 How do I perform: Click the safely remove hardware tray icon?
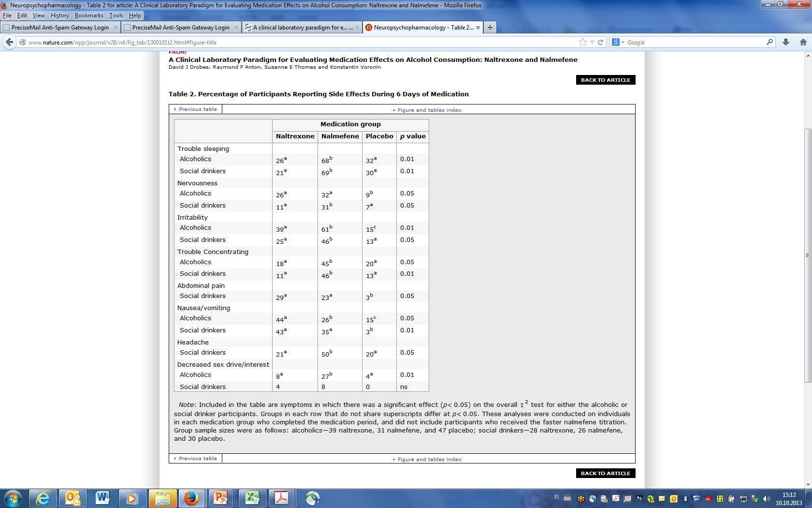point(754,499)
